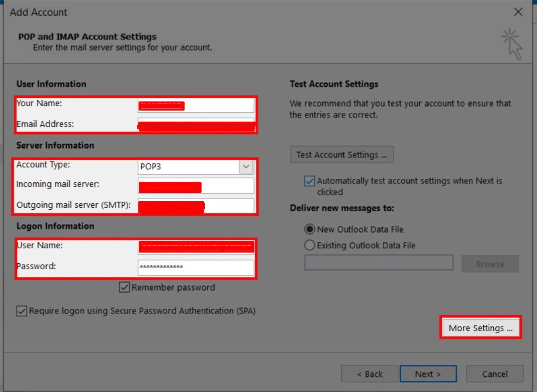
Task: Close the Add Account dialog
Action: point(517,12)
